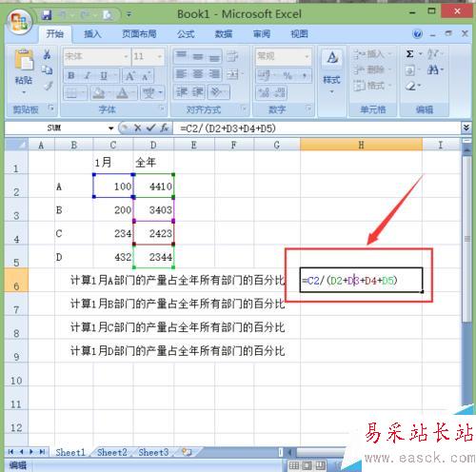The image size is (476, 472).
Task: Open the font size dropdown
Action: [160, 57]
